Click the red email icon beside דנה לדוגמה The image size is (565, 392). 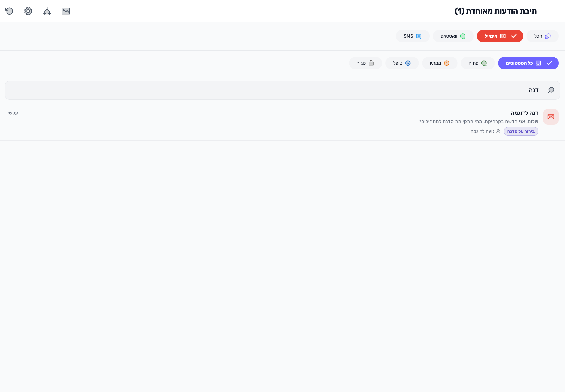click(551, 117)
